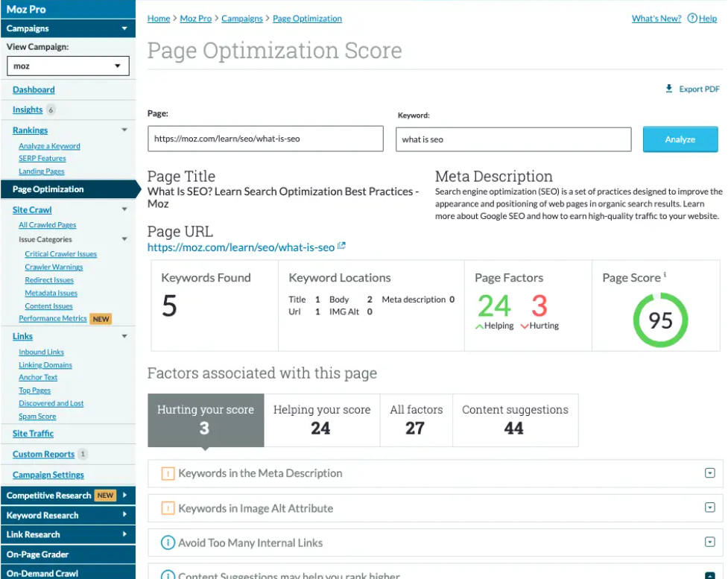
Task: Collapse the Issue Categories arrow
Action: pyautogui.click(x=124, y=239)
